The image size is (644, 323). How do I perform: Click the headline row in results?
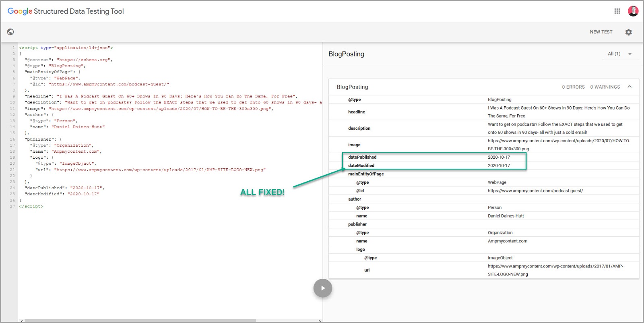tap(483, 112)
